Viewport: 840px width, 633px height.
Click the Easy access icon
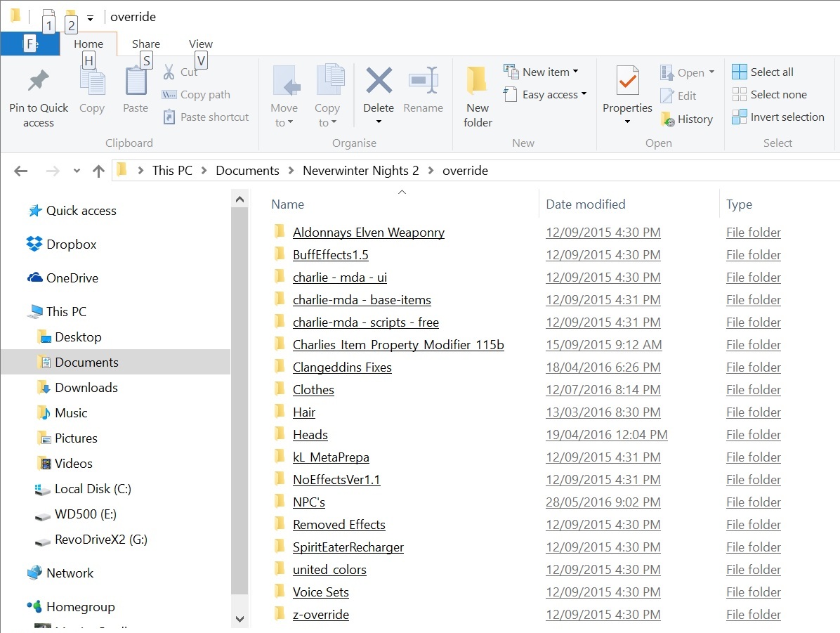coord(510,94)
